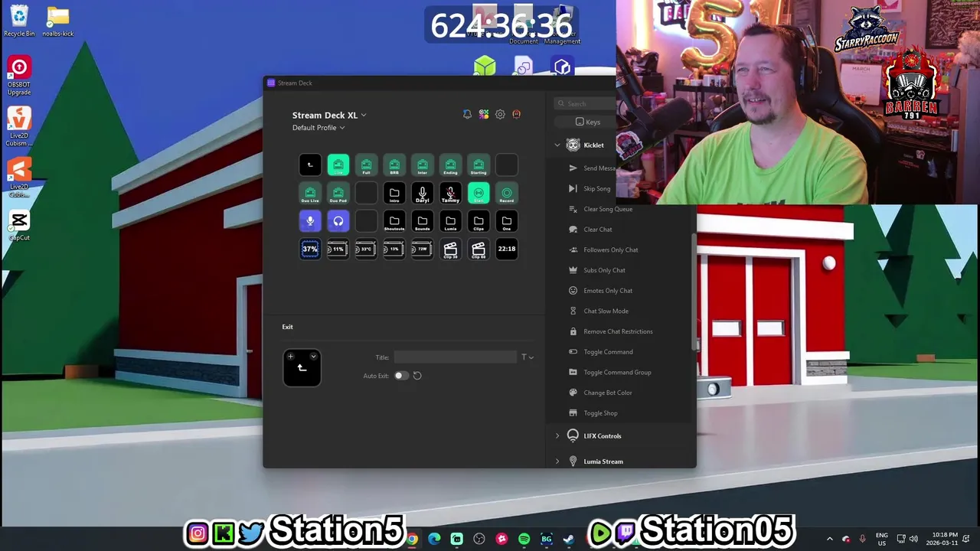Open Stream Deck settings gear
980x551 pixels.
500,114
